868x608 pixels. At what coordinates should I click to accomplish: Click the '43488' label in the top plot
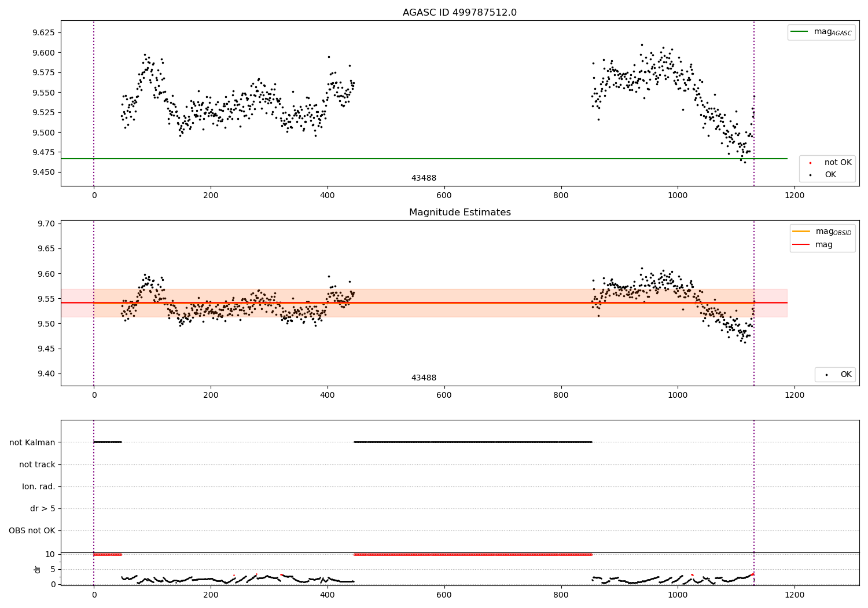(424, 178)
